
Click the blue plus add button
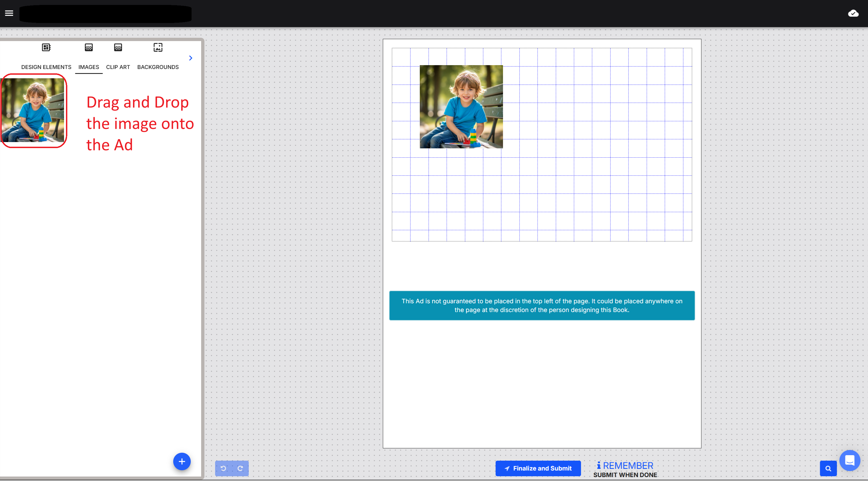(x=182, y=461)
